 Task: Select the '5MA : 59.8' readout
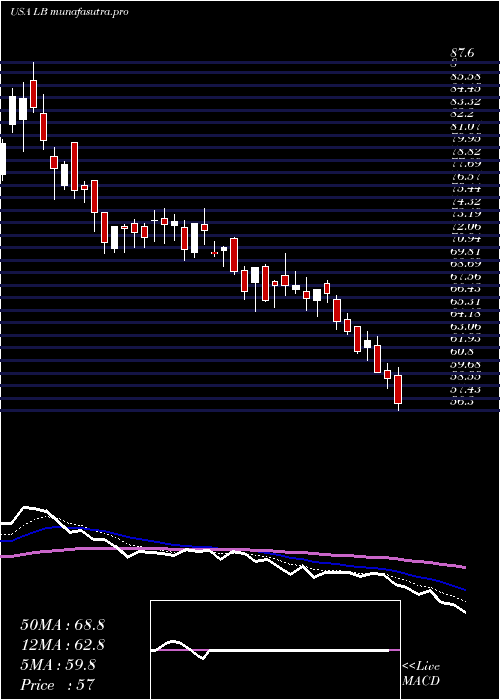(x=58, y=665)
